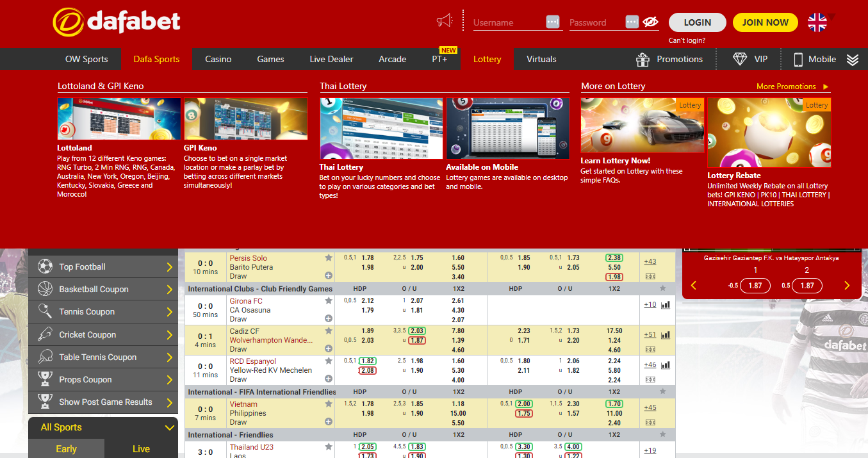Go to next match with right arrow
868x458 pixels.
(847, 286)
